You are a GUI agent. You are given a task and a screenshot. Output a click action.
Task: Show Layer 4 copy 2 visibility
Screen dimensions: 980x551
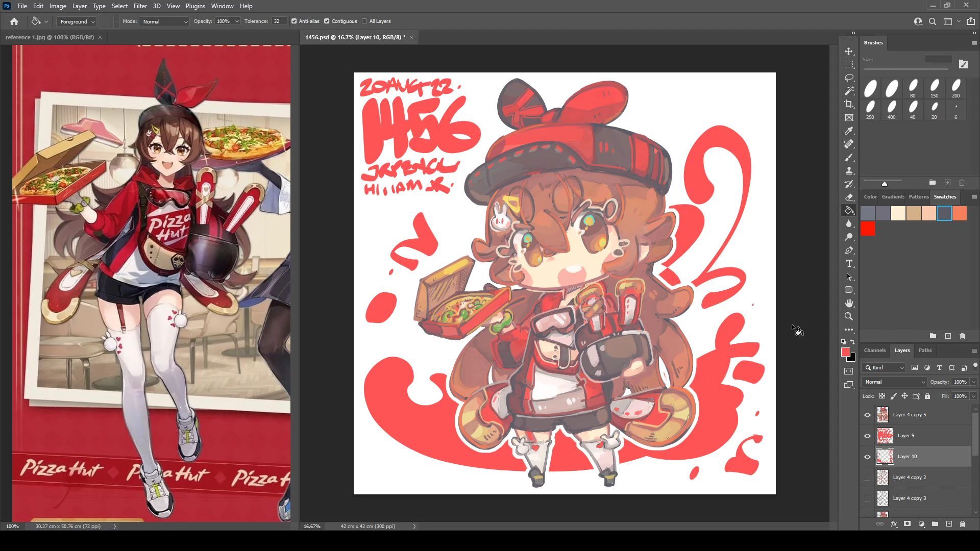(x=867, y=478)
